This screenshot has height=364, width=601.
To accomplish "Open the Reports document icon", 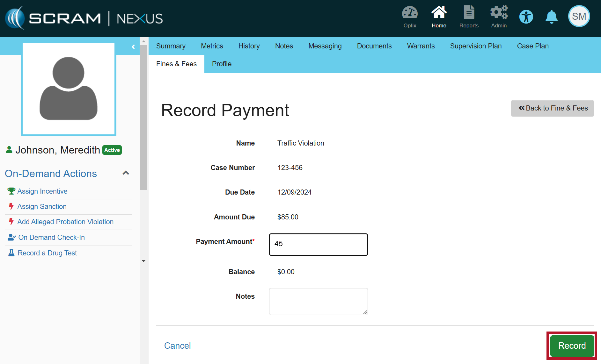I will pos(469,13).
